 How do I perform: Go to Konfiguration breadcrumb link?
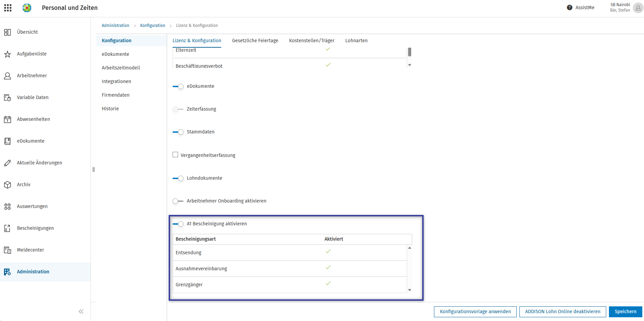coord(152,26)
